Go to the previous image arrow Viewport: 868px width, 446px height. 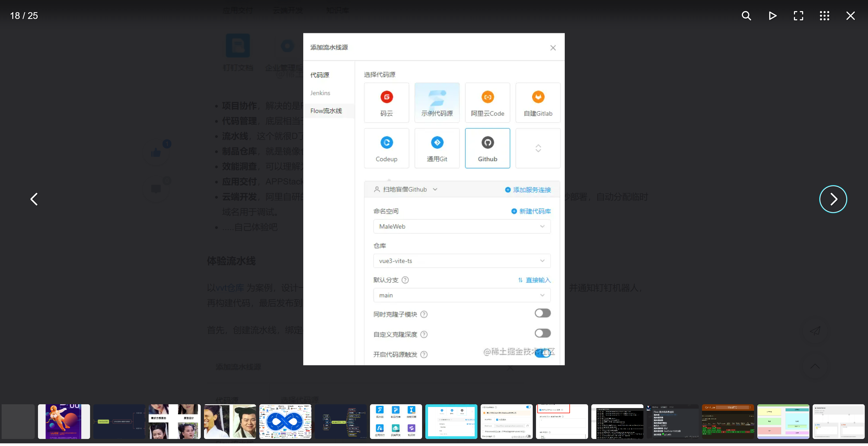pos(34,199)
